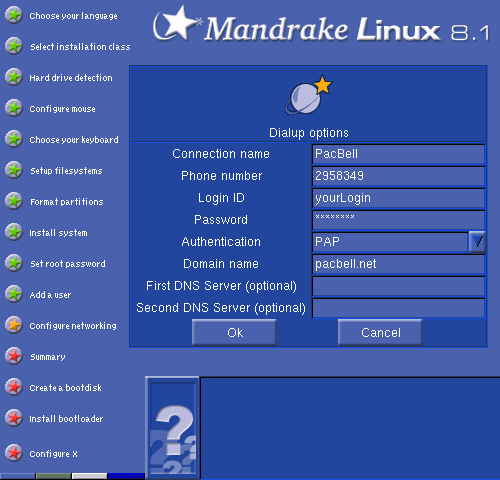The height and width of the screenshot is (480, 500).
Task: Click the star beside Set root password
Action: pyautogui.click(x=14, y=263)
